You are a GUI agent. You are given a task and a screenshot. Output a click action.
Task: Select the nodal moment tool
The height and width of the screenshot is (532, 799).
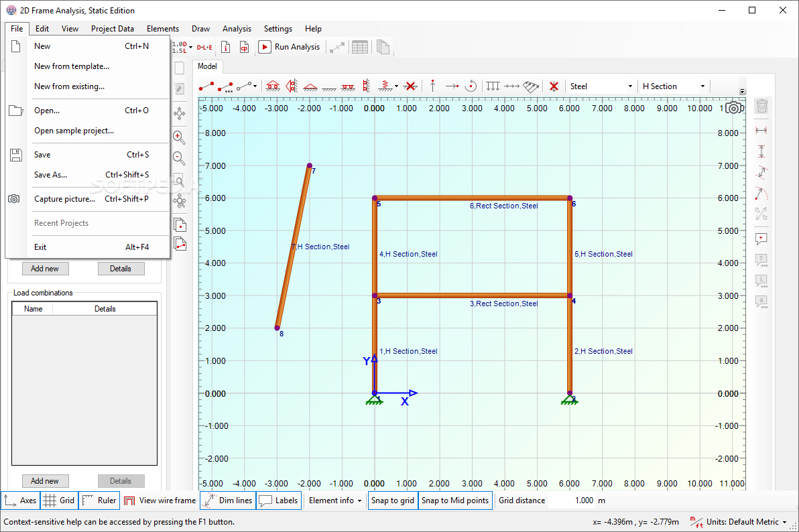471,86
